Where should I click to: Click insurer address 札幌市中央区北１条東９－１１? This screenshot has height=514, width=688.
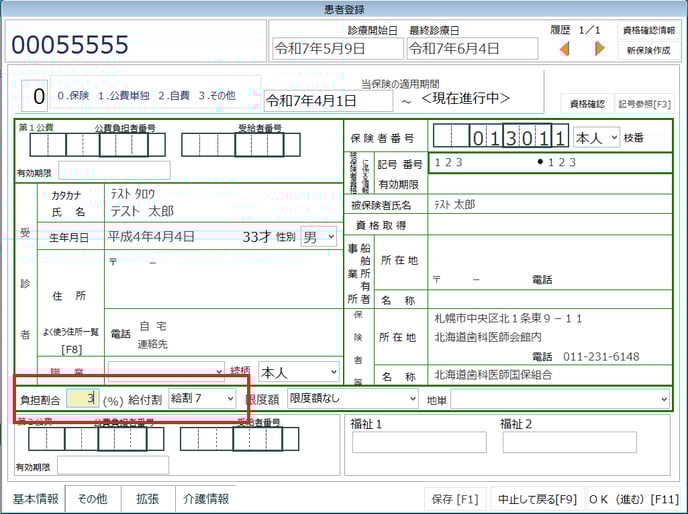click(x=508, y=319)
